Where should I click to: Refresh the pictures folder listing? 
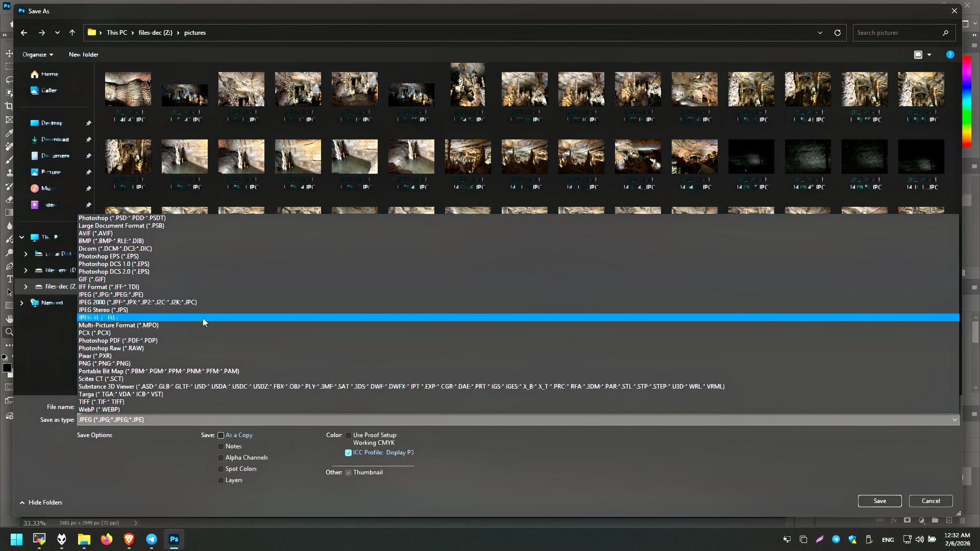coord(837,33)
